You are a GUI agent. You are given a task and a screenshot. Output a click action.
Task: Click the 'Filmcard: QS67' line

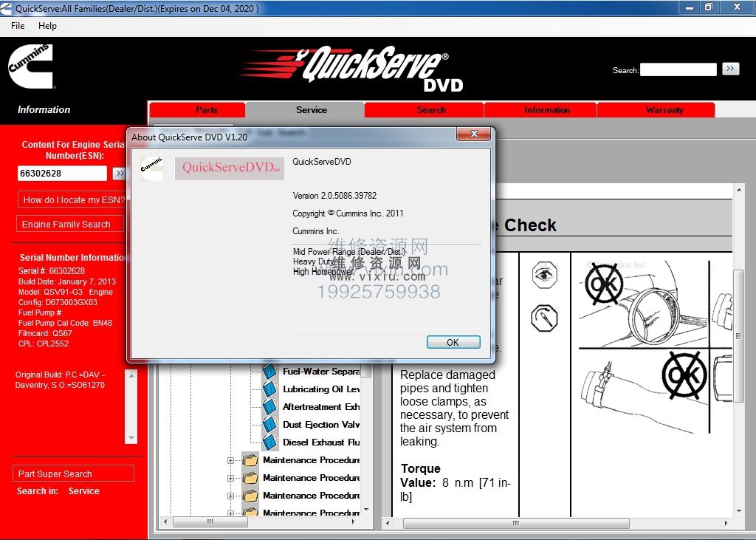coord(45,333)
